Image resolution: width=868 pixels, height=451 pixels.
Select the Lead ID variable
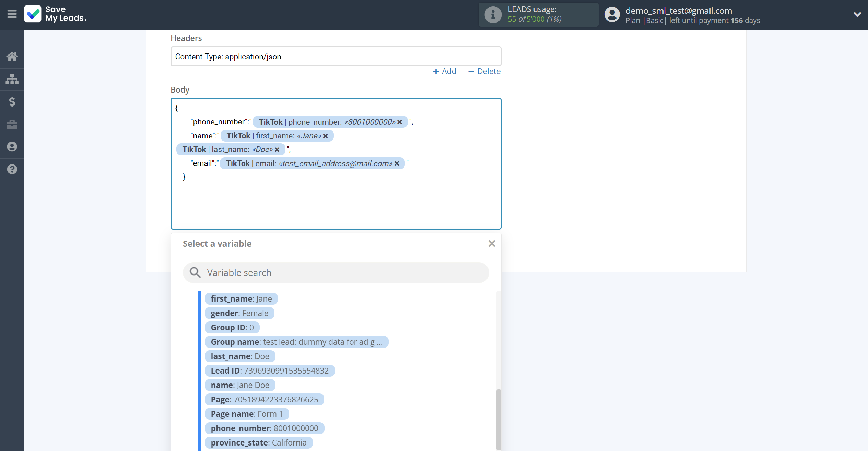pyautogui.click(x=270, y=371)
